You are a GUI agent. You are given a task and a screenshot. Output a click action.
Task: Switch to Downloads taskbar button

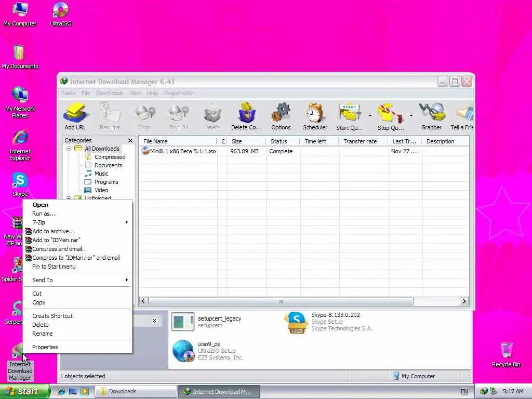pos(135,391)
